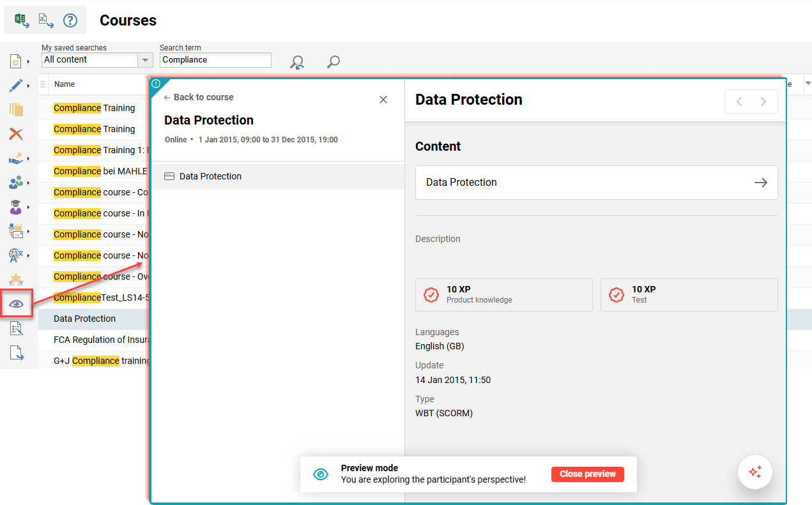The width and height of the screenshot is (812, 505).
Task: Open the table header dropdown arrow at right
Action: (x=808, y=84)
